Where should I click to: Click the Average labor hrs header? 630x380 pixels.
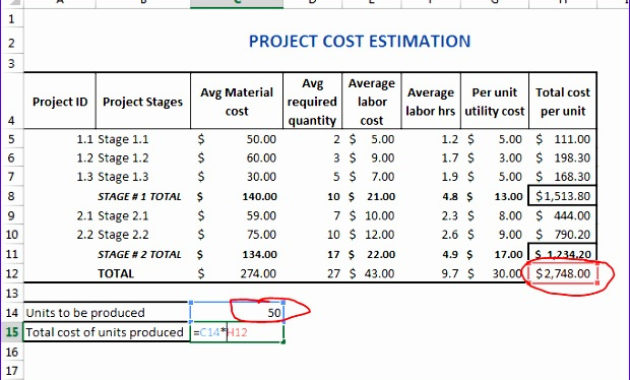tap(431, 101)
